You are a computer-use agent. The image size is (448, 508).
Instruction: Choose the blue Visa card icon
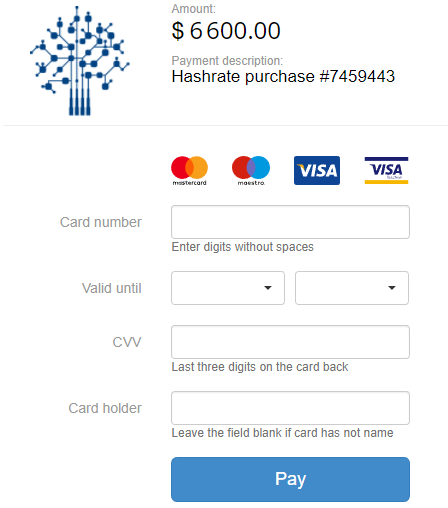coord(317,170)
